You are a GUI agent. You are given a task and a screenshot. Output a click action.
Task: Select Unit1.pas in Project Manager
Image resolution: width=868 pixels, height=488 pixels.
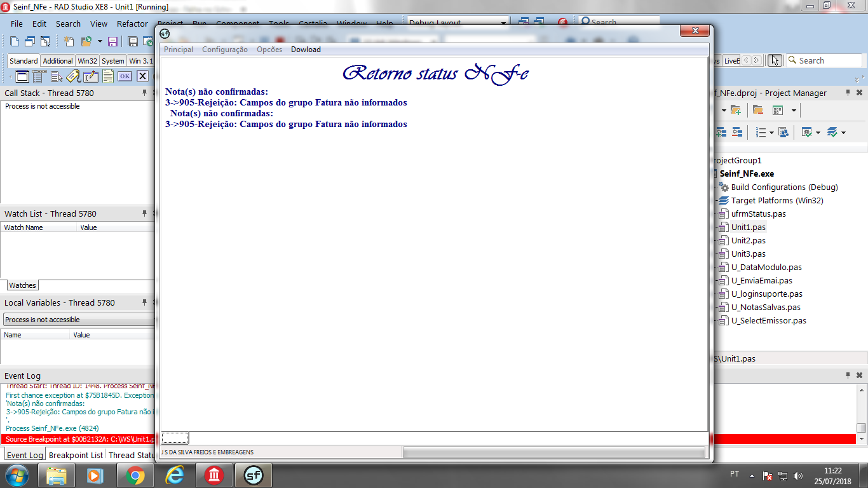[x=749, y=227]
